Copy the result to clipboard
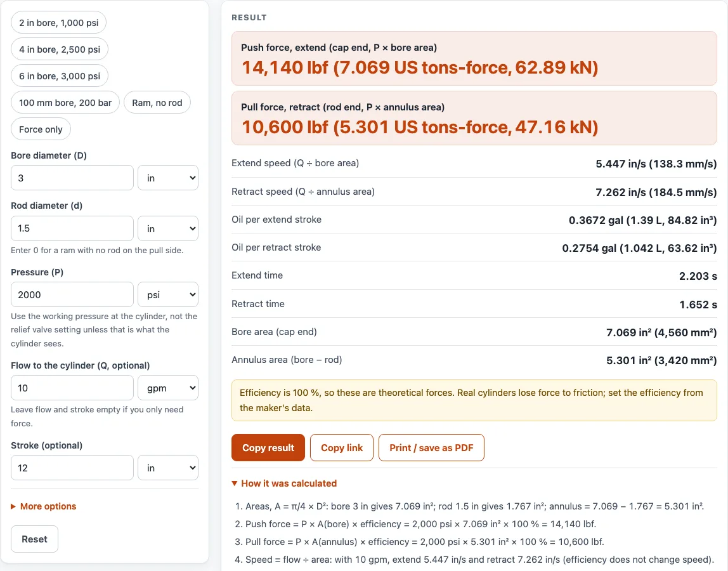 tap(268, 448)
